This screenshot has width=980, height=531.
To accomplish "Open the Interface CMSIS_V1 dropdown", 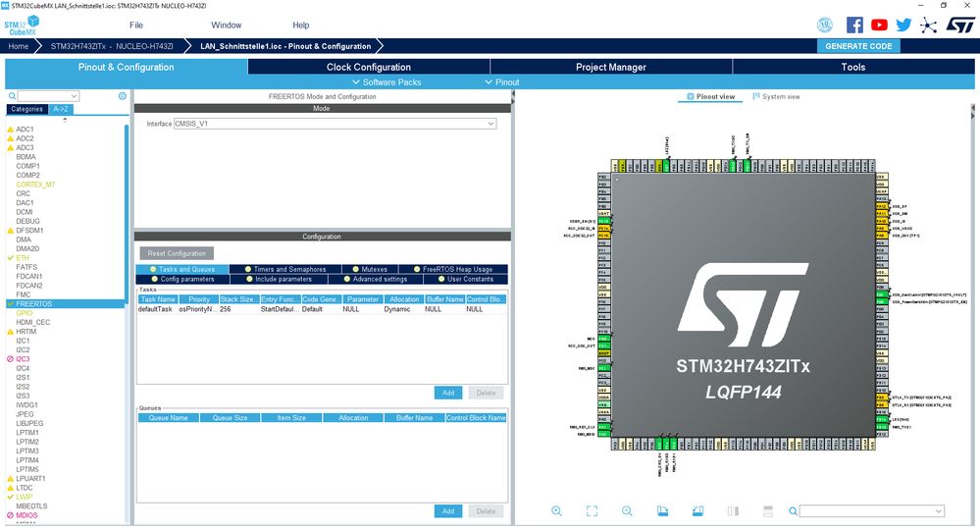I will [335, 124].
